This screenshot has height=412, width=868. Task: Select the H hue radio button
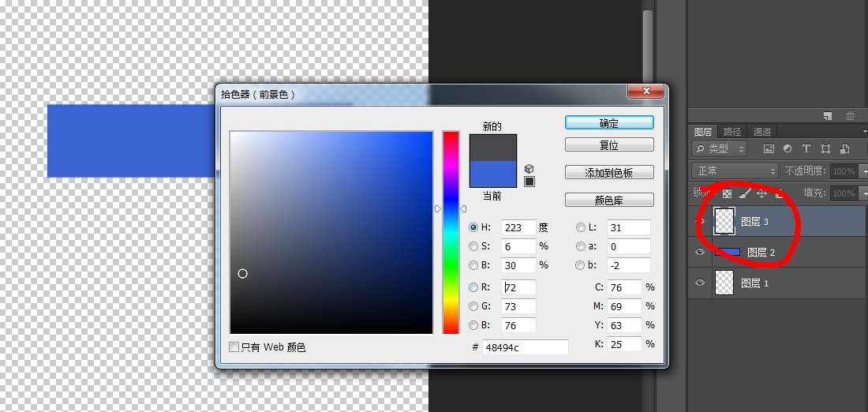(x=473, y=227)
